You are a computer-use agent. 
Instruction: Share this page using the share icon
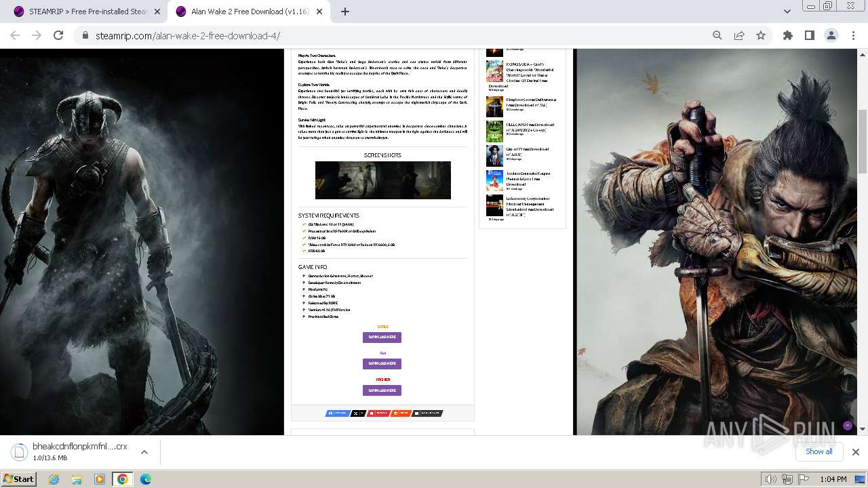tap(739, 35)
